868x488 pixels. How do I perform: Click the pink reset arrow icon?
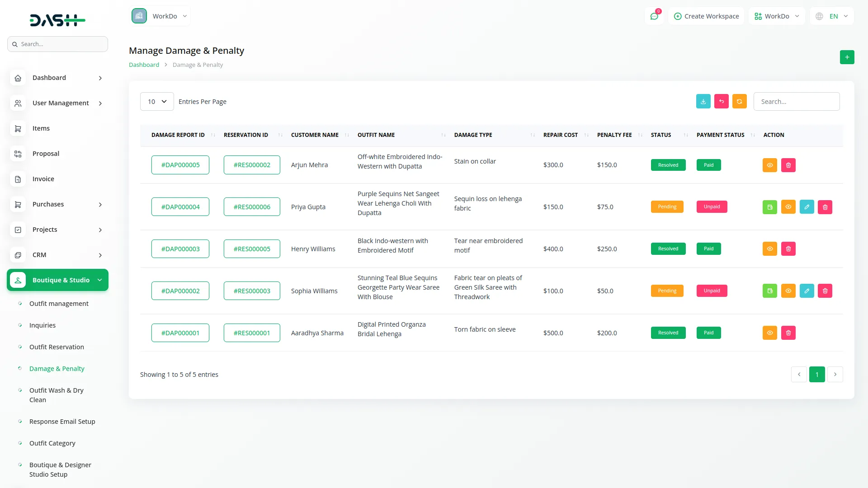click(722, 102)
